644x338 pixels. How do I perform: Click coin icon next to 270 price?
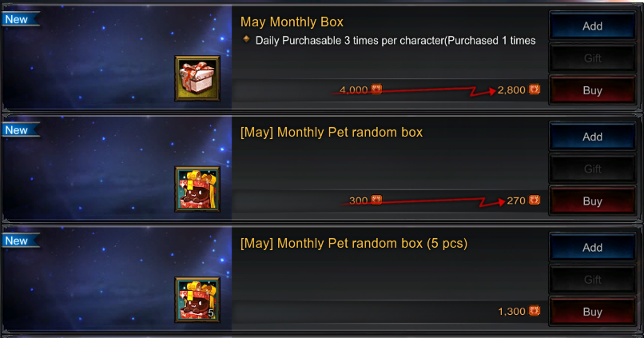point(534,200)
